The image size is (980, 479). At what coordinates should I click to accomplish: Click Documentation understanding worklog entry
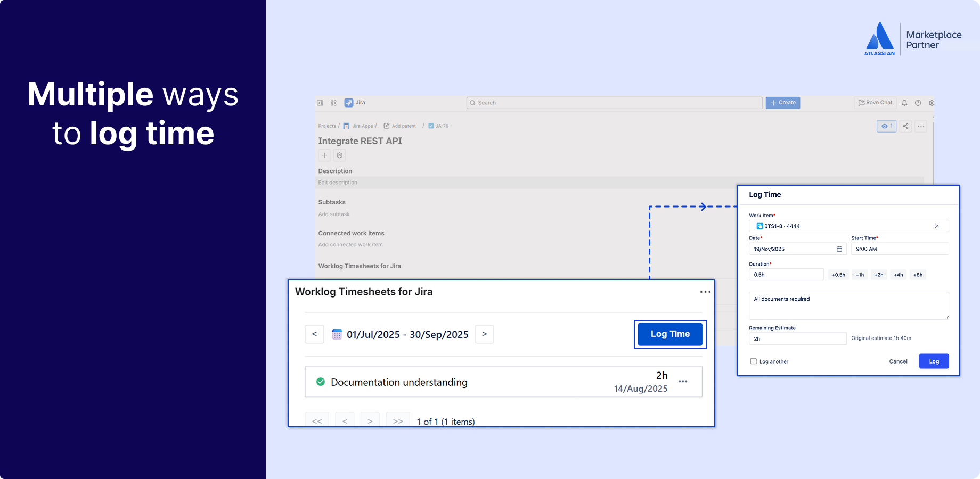[503, 382]
